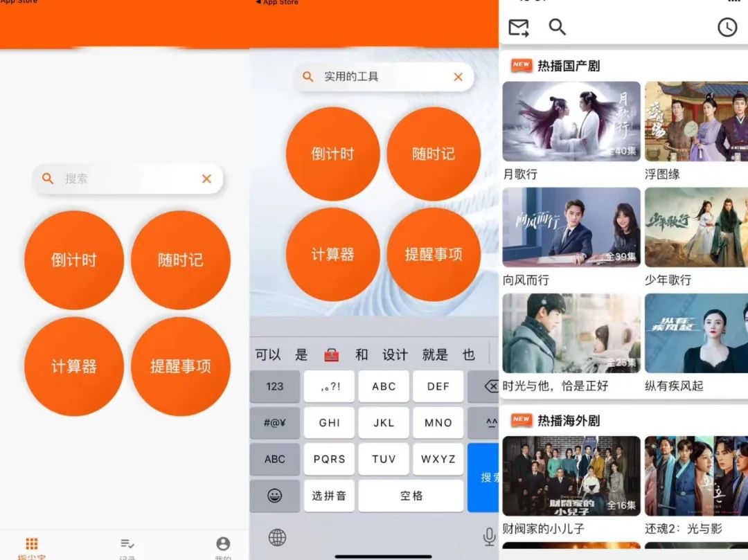Tap the magnifier search icon in the drama app
Screen dimensions: 748x560
click(557, 27)
